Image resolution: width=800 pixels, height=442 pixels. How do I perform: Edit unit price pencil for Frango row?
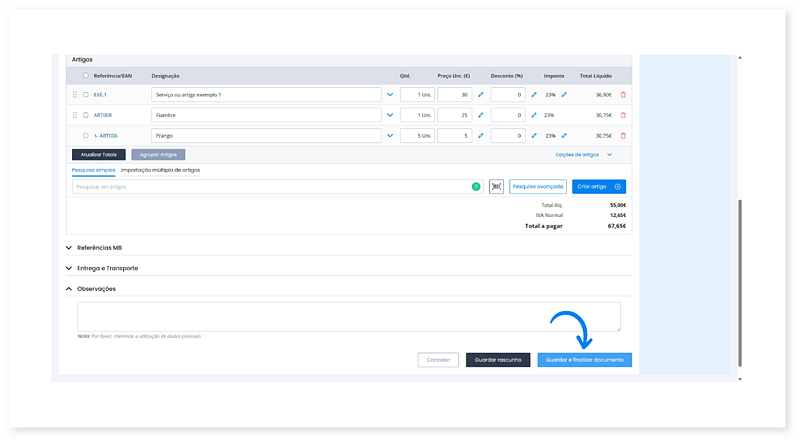point(481,136)
